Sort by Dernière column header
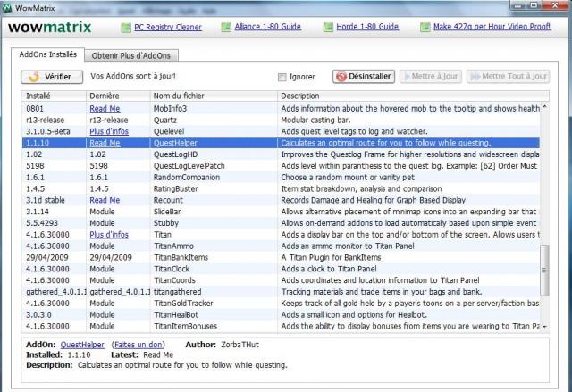 (118, 96)
